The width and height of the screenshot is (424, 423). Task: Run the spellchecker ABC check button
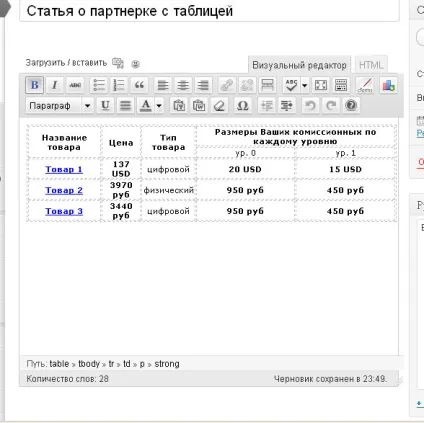291,85
